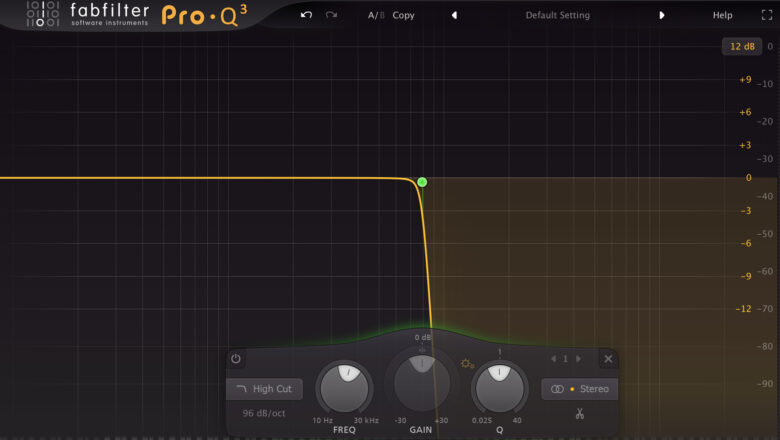
Task: Bypass the band with power icon
Action: [x=236, y=358]
